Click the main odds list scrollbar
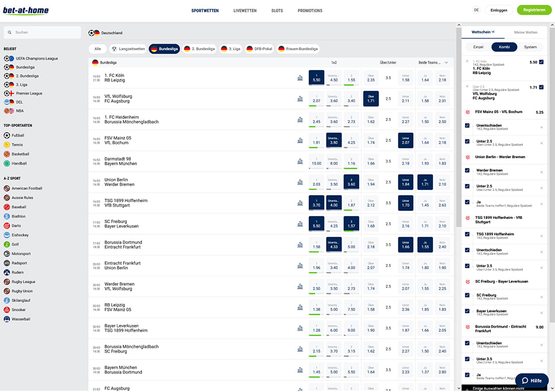Viewport: 555px width, 392px height. tap(459, 127)
